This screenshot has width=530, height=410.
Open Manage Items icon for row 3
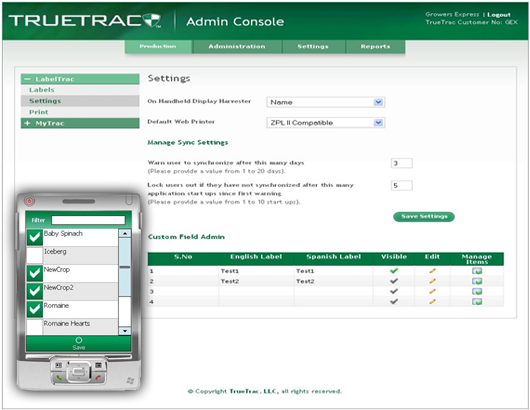click(477, 292)
